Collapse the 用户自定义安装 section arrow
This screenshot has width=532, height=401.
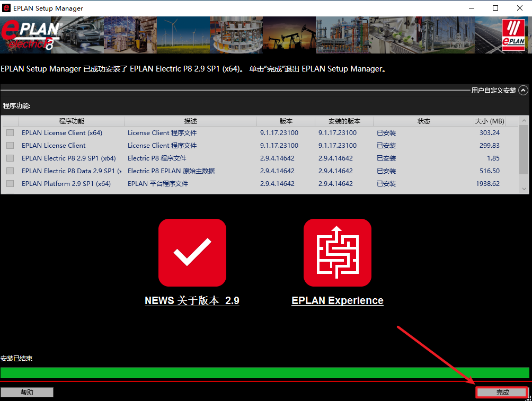(524, 91)
